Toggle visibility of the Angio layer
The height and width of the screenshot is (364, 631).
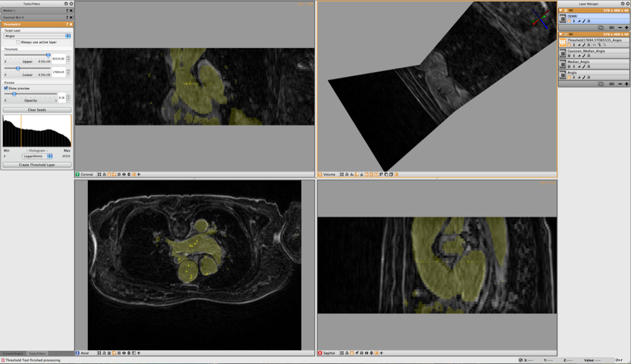coord(569,77)
